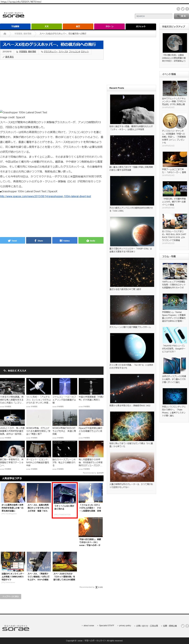Click the トップページに戻る button
Viewport: 189px width, 644px height.
click(x=11, y=596)
